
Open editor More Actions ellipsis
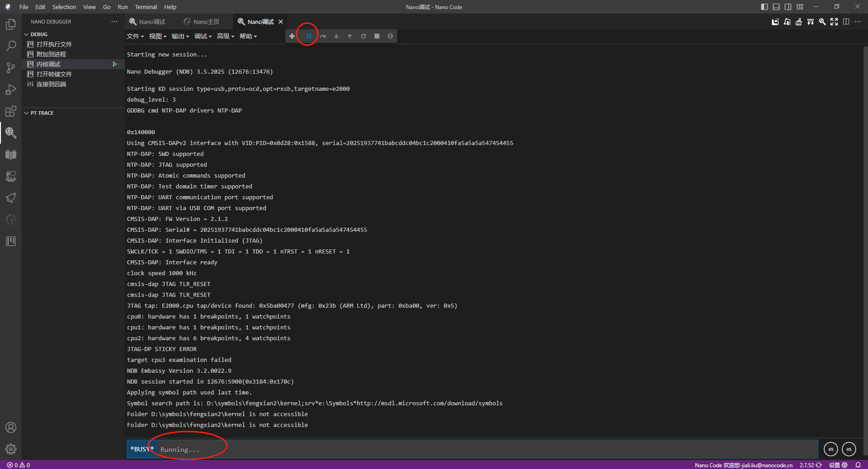(x=858, y=22)
